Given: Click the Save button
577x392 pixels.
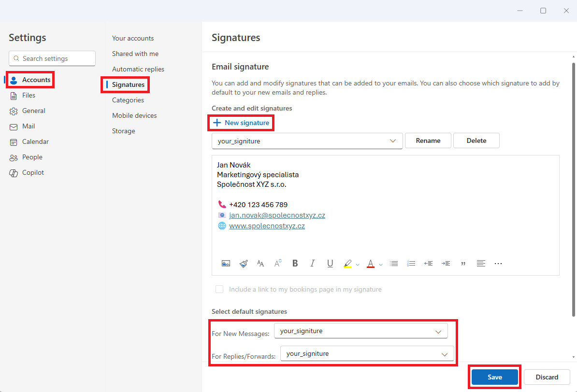Looking at the screenshot, I should pyautogui.click(x=494, y=377).
